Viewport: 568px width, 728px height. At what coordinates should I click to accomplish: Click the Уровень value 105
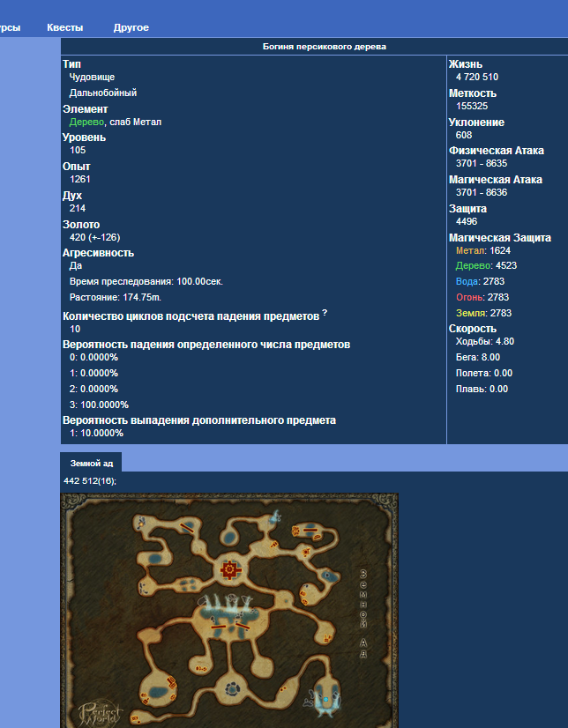pos(78,150)
